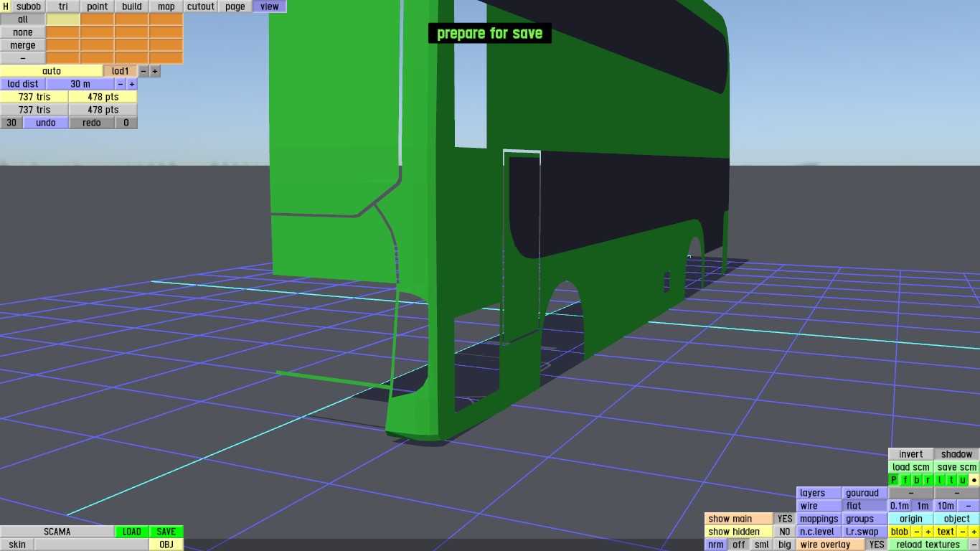
Task: Click the 30 m lod distance value
Action: [x=80, y=84]
